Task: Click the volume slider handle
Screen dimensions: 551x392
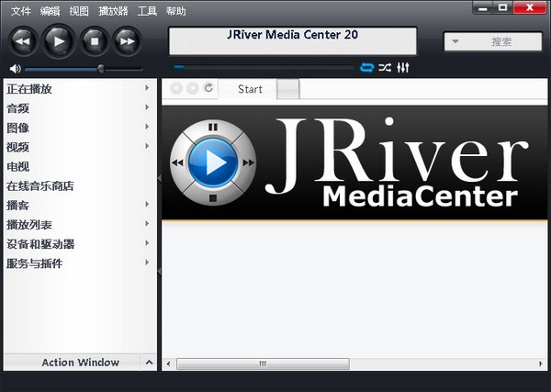Action: pos(101,69)
